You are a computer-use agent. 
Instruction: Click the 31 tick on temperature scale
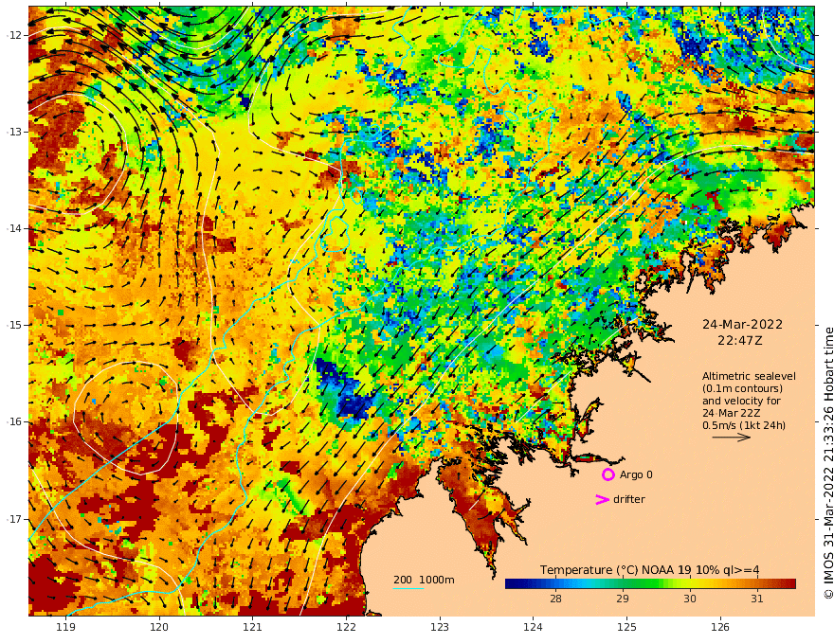point(757,599)
